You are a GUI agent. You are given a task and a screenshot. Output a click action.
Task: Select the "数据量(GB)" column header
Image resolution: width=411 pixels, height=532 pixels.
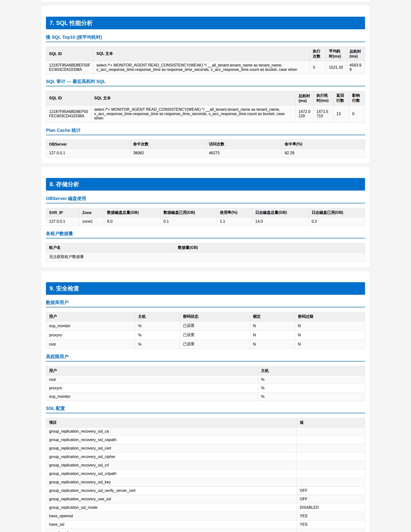point(270,248)
